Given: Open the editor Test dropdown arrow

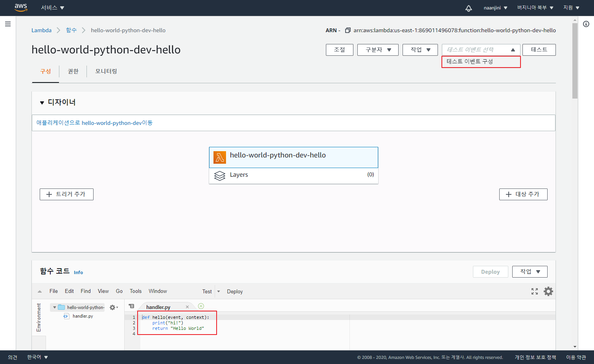Looking at the screenshot, I should pyautogui.click(x=219, y=291).
